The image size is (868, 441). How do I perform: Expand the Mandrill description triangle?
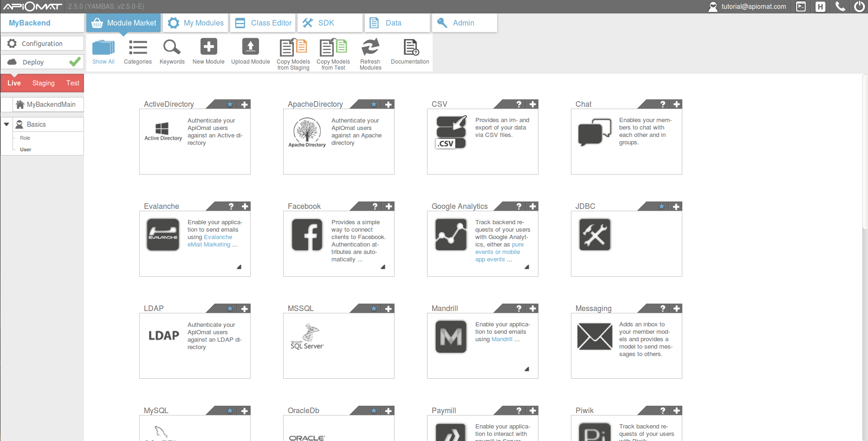click(527, 369)
